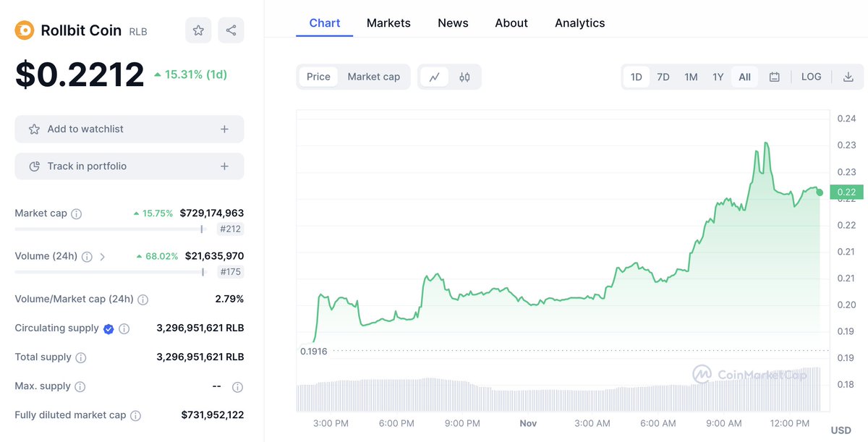Click plus icon on Add to watchlist

tap(224, 129)
